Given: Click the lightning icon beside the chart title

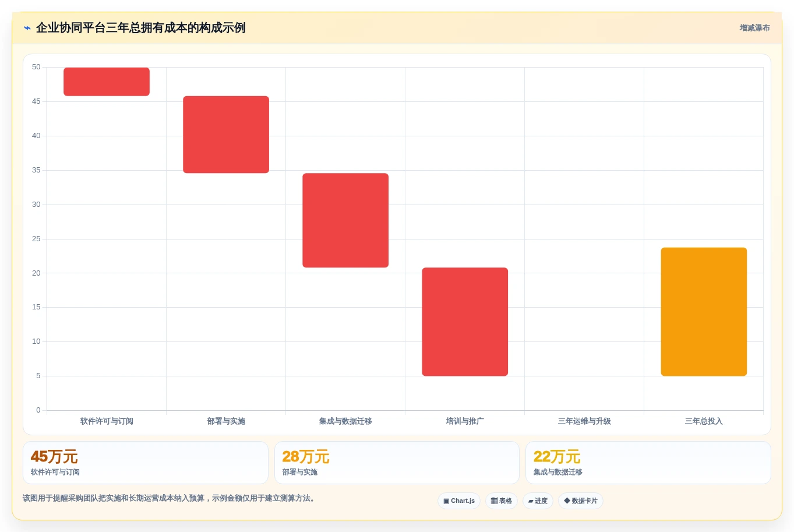Looking at the screenshot, I should click(27, 28).
